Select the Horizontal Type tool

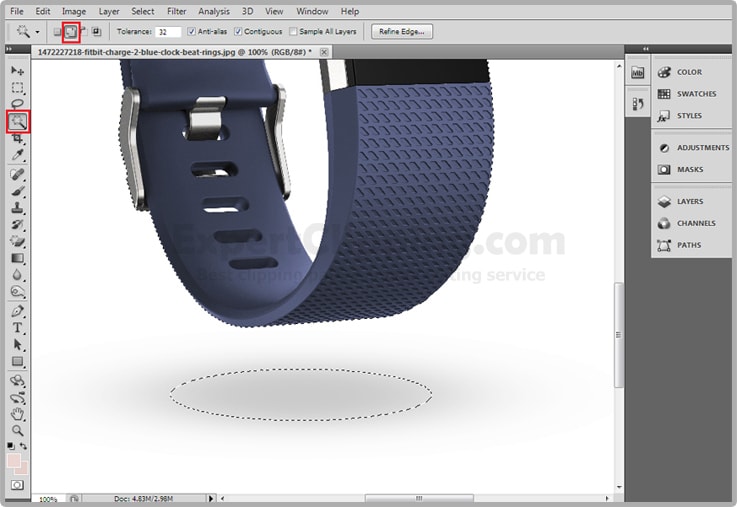click(x=18, y=328)
